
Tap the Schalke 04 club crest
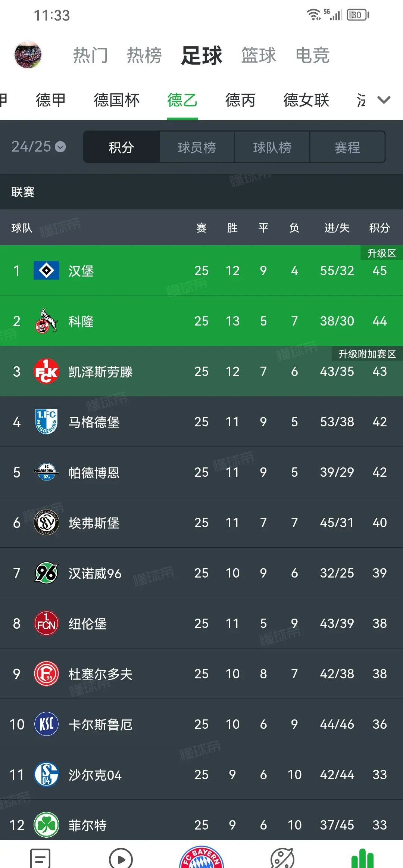(x=46, y=775)
